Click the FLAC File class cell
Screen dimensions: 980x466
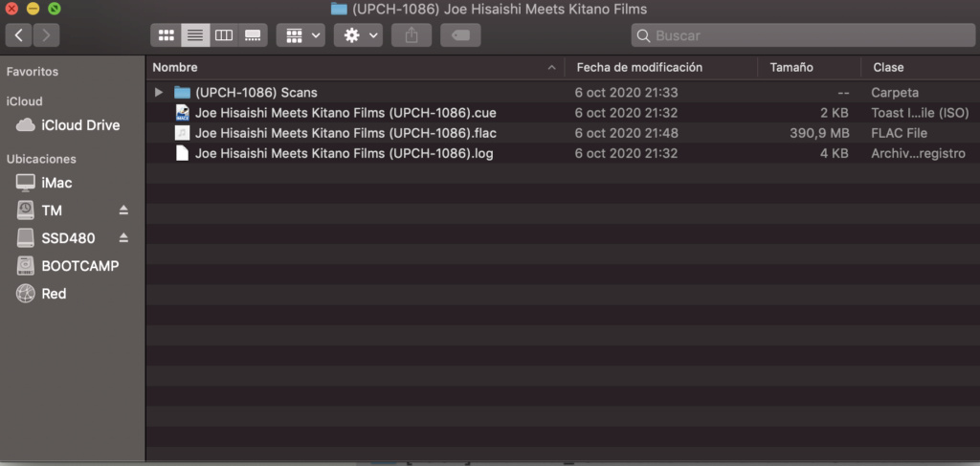point(900,133)
